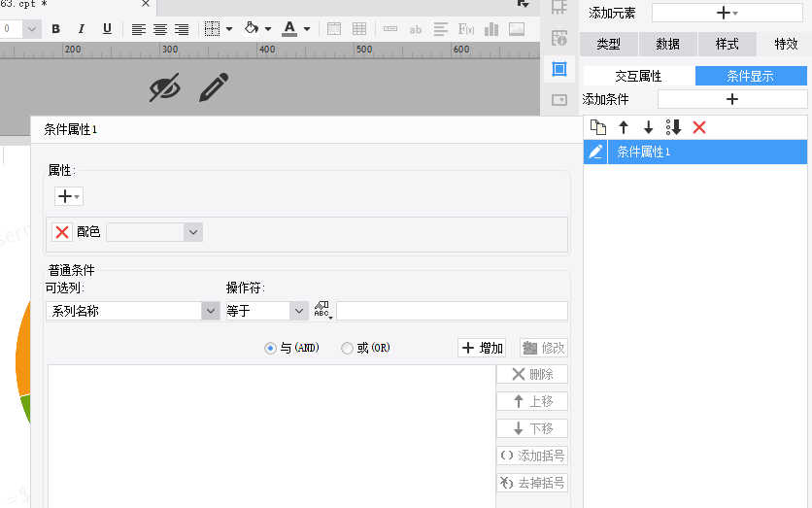
Task: Open the add property plus dropdown
Action: [x=69, y=196]
